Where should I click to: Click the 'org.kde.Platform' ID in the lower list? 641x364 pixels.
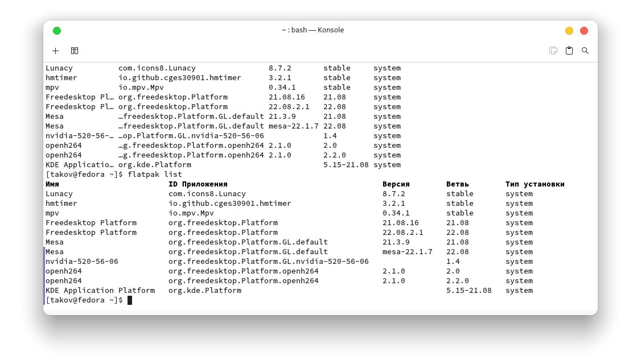[x=204, y=291]
